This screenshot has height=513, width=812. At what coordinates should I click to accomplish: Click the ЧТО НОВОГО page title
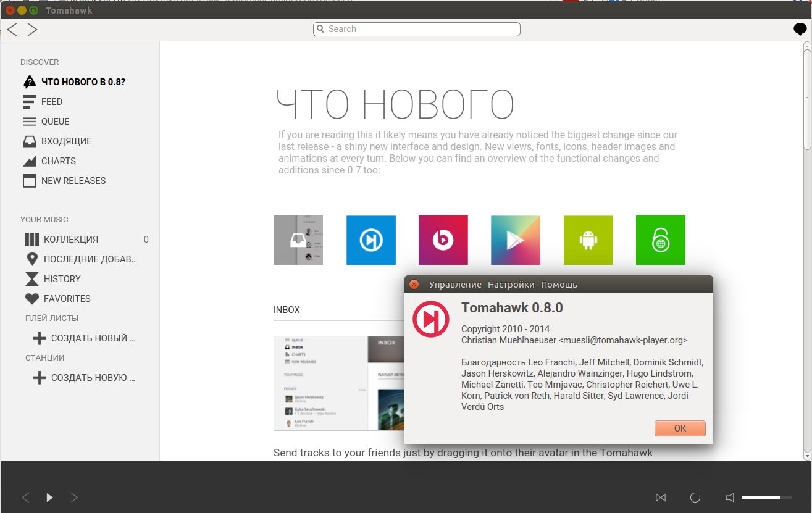point(395,104)
